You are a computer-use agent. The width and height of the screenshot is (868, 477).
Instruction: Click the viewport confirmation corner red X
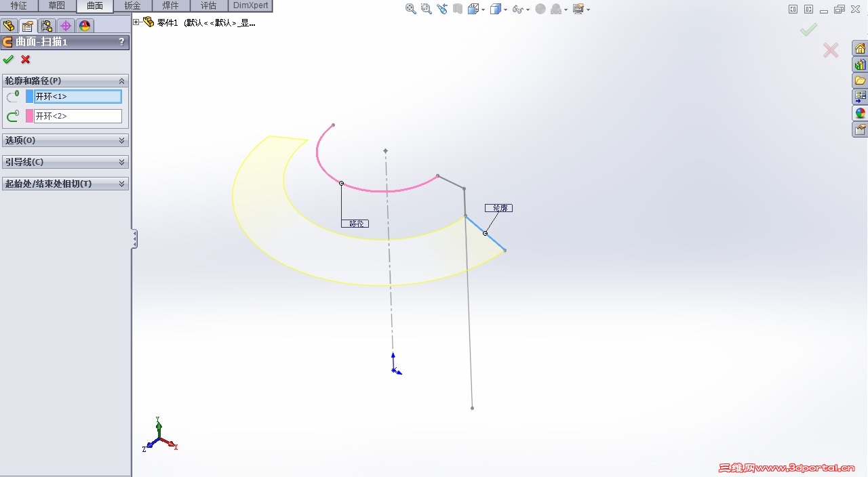click(831, 50)
